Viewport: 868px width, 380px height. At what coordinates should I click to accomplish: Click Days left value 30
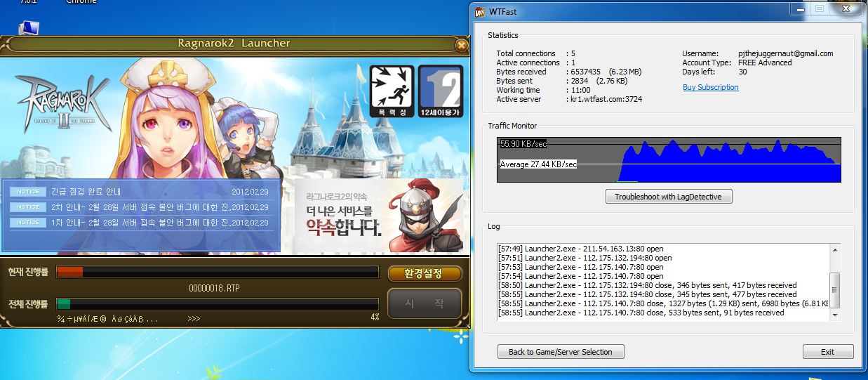[x=742, y=72]
